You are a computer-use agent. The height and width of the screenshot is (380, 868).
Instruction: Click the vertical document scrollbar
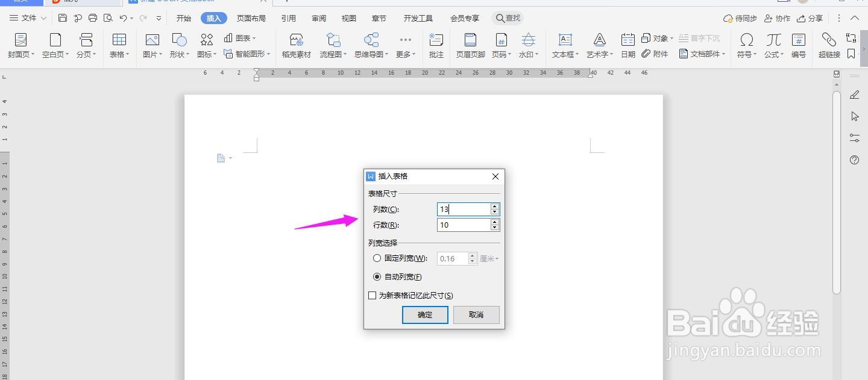point(837,193)
